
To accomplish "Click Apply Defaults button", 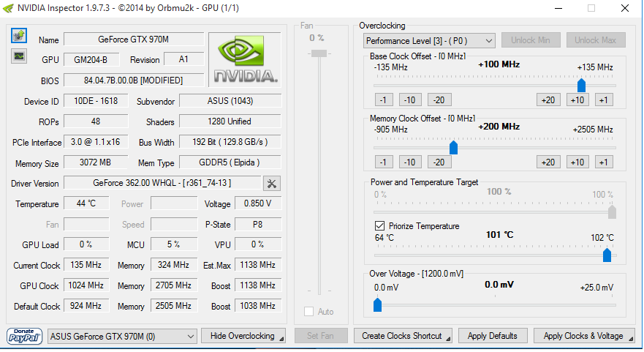I will [x=492, y=336].
